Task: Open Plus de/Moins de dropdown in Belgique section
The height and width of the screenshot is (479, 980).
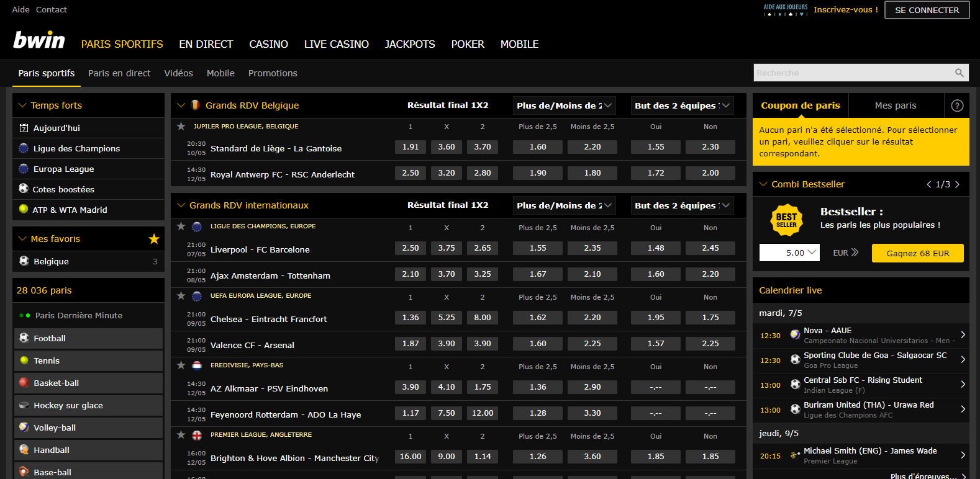Action: tap(565, 105)
